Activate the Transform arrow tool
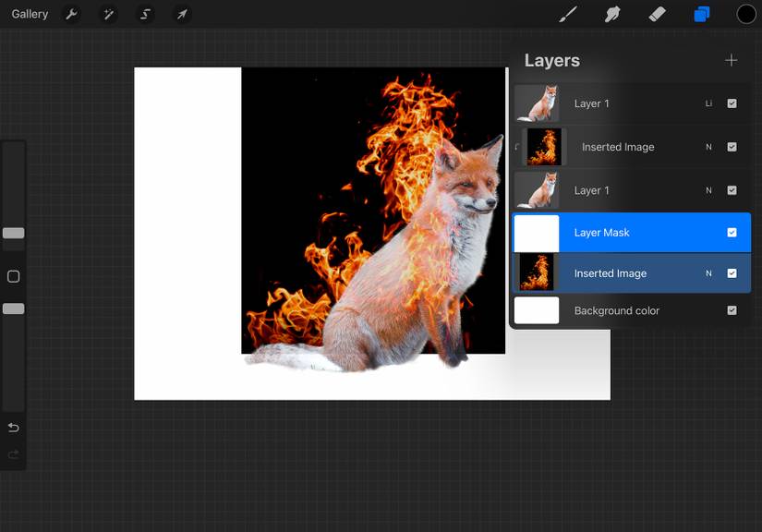The width and height of the screenshot is (762, 532). (182, 14)
